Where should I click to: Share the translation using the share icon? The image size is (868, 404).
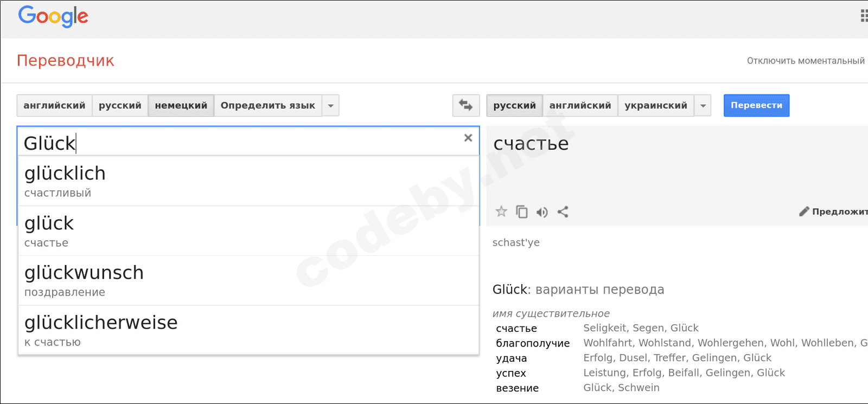click(563, 211)
